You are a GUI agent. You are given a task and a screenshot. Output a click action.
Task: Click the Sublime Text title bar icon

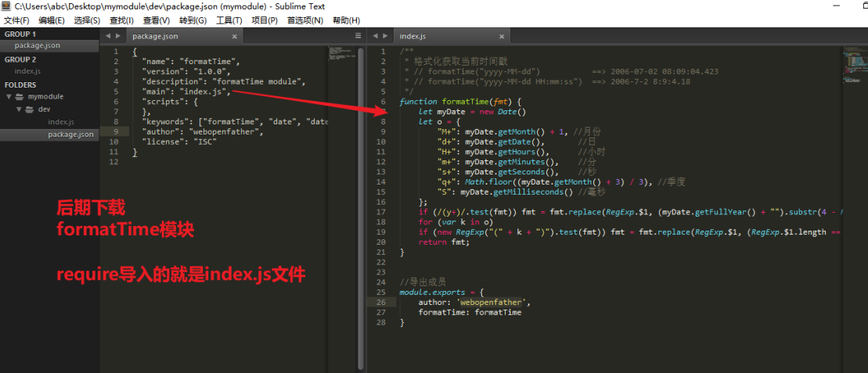6,6
